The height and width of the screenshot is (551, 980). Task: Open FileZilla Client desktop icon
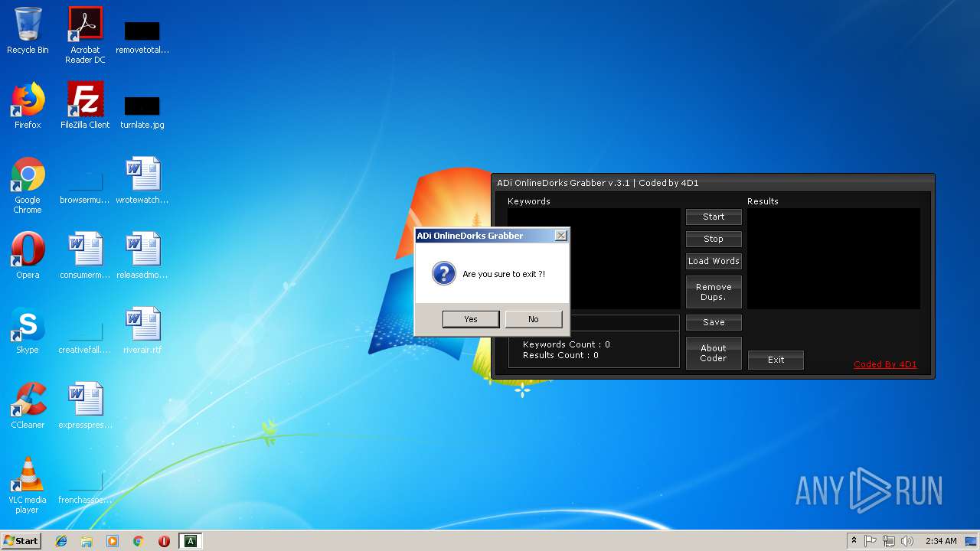85,106
